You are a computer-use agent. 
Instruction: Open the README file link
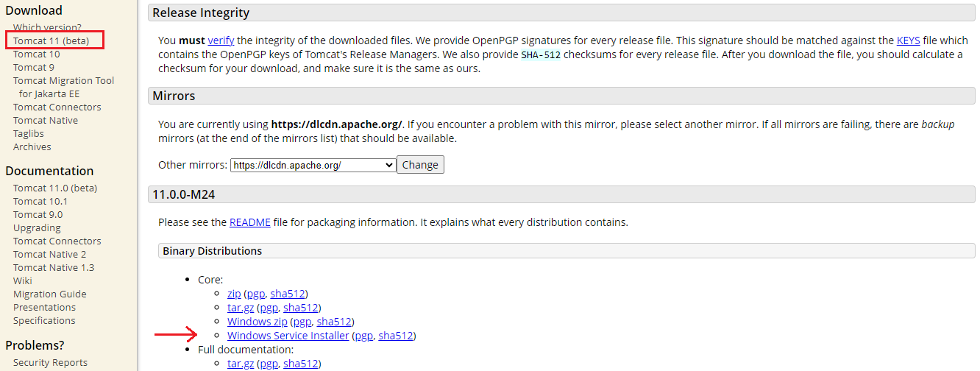tap(249, 222)
